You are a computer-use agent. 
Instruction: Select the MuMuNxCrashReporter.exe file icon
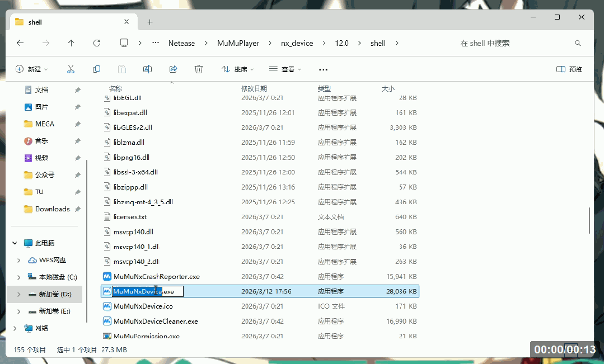(x=107, y=277)
